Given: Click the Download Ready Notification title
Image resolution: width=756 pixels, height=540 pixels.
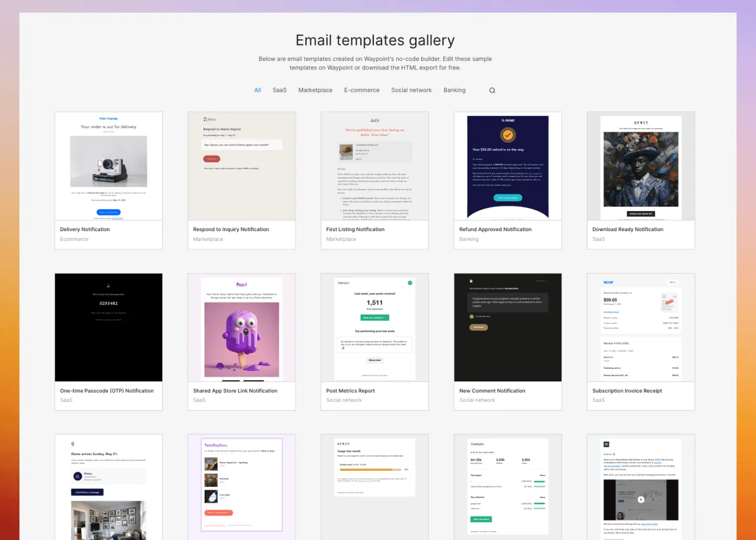Looking at the screenshot, I should tap(628, 229).
